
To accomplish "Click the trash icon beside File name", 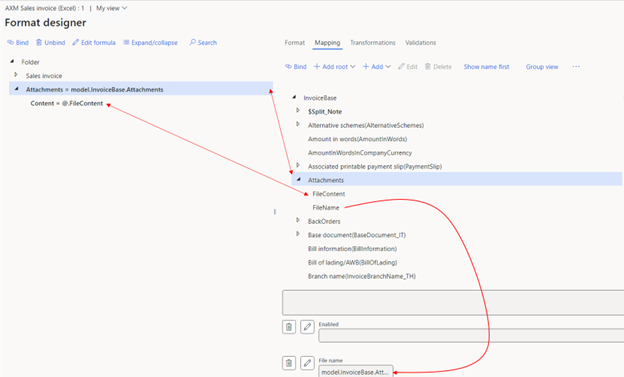I will pyautogui.click(x=289, y=363).
